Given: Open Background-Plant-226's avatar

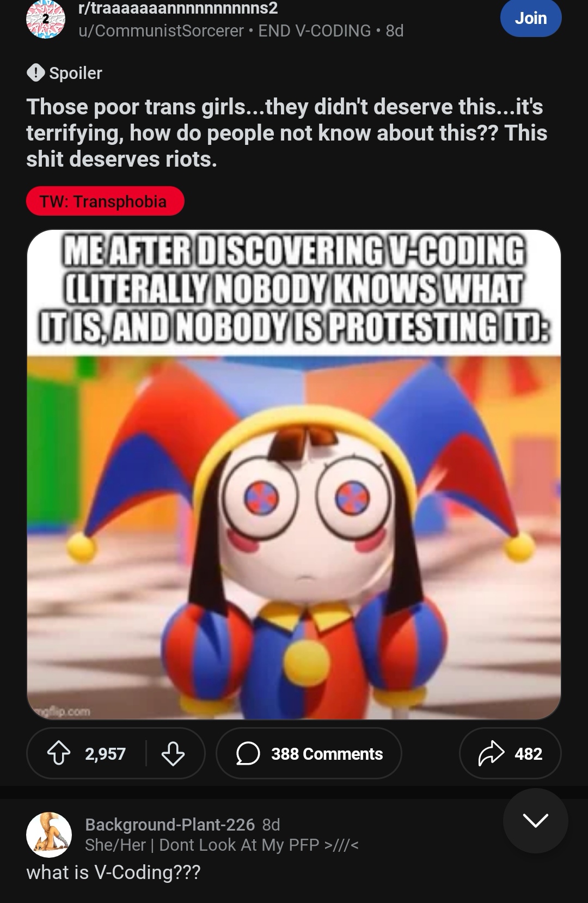Looking at the screenshot, I should click(x=49, y=834).
